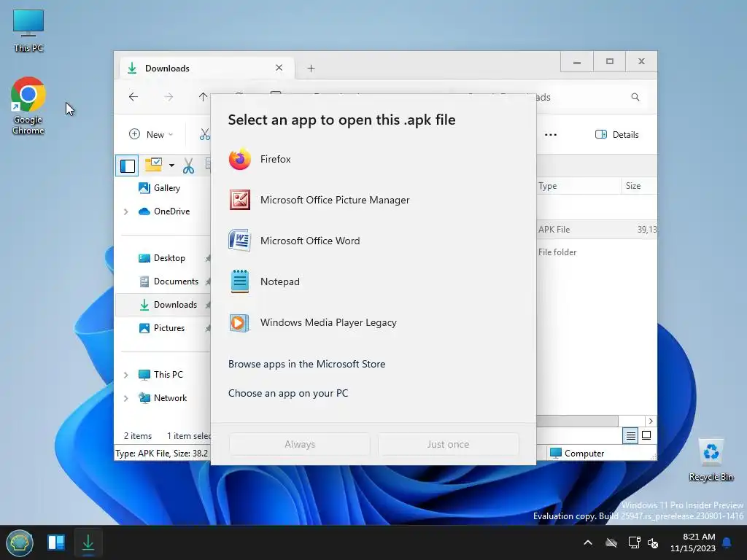The width and height of the screenshot is (747, 560).
Task: Click the horizontal scrollbar track
Action: [632, 421]
